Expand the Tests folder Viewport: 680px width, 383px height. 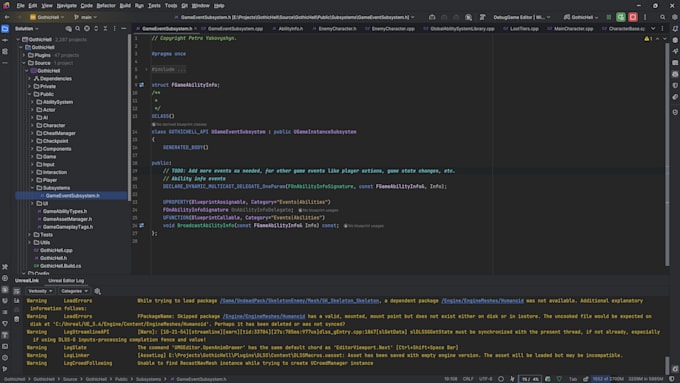click(30, 235)
